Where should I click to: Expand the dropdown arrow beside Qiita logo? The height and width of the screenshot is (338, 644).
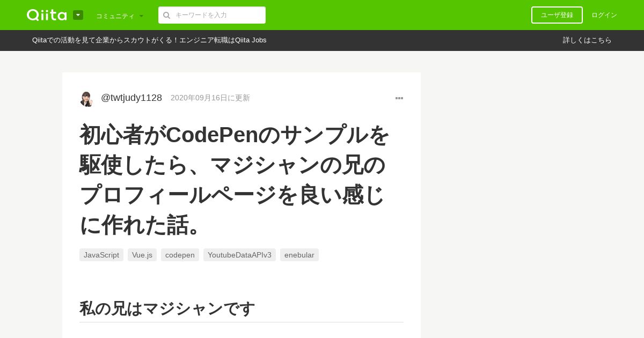(x=78, y=15)
